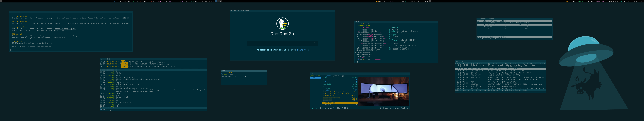Switch to workspace 4 in the top bar
The width and height of the screenshot is (644, 121).
coord(218,1)
